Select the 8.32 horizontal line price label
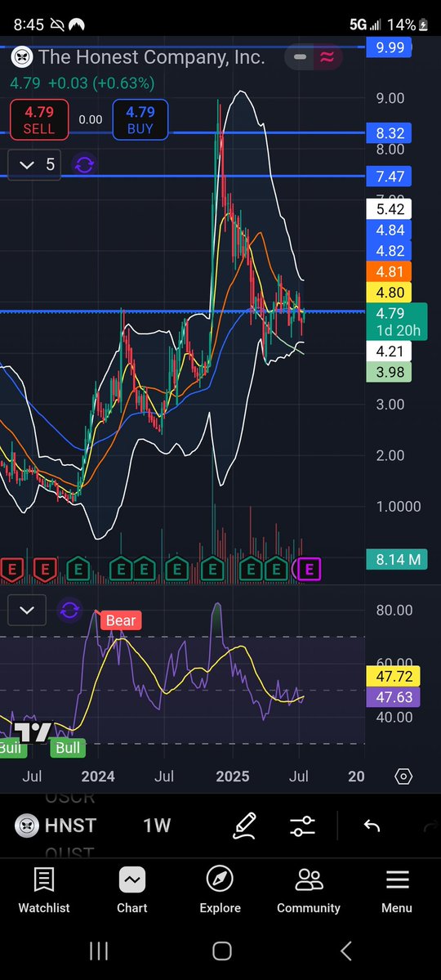This screenshot has width=441, height=980. (390, 133)
